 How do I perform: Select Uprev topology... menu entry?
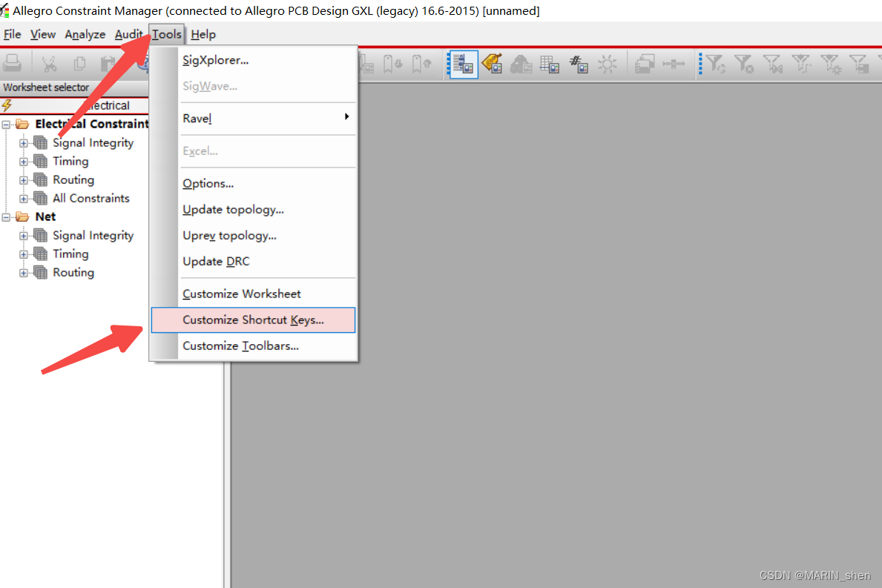pyautogui.click(x=253, y=235)
